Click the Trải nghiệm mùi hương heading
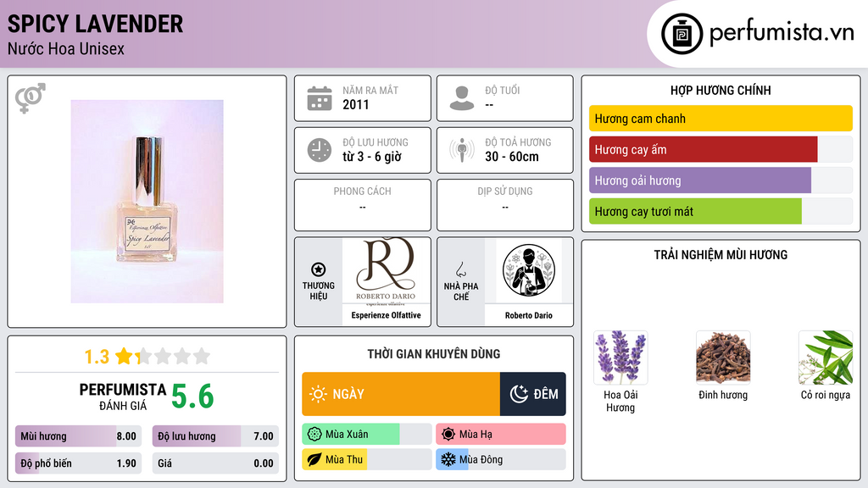868x488 pixels. [721, 254]
